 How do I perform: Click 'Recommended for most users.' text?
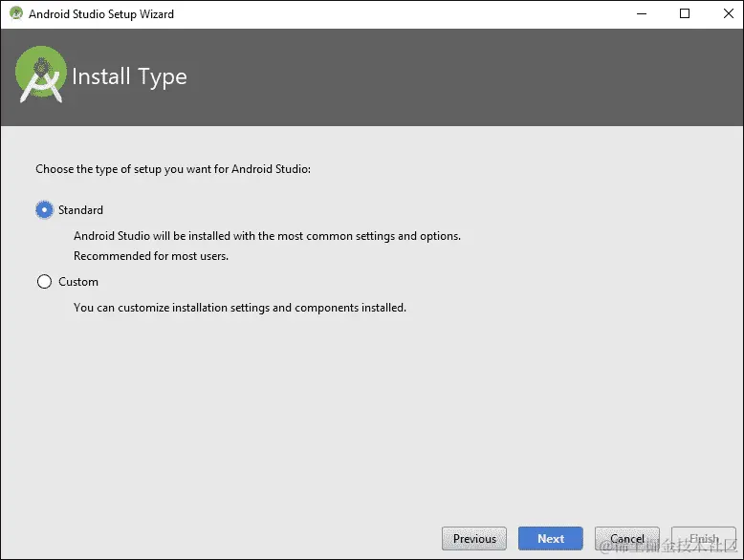151,256
